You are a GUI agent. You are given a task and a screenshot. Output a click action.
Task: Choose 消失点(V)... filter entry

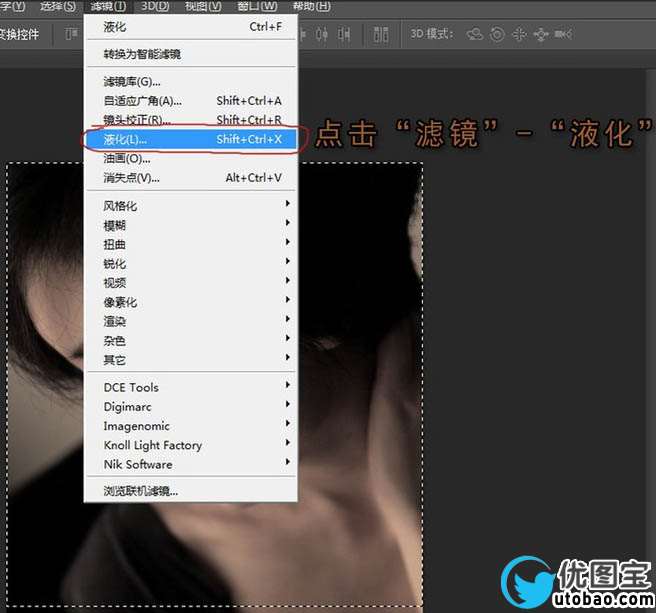(x=131, y=178)
